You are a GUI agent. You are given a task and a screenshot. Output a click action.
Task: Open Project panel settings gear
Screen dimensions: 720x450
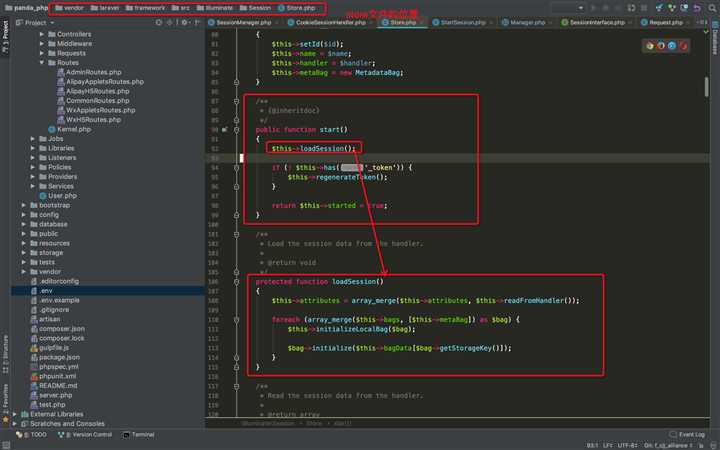185,22
